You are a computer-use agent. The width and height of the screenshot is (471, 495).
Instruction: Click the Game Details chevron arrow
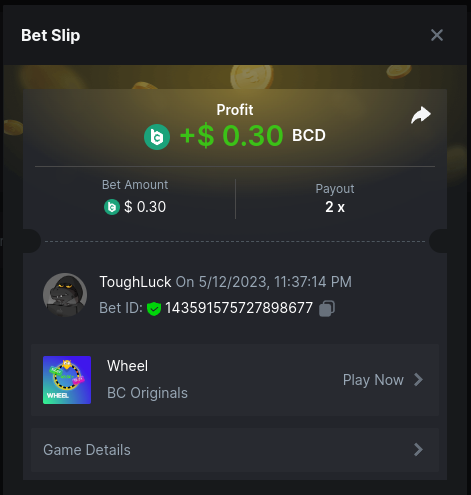tap(418, 450)
